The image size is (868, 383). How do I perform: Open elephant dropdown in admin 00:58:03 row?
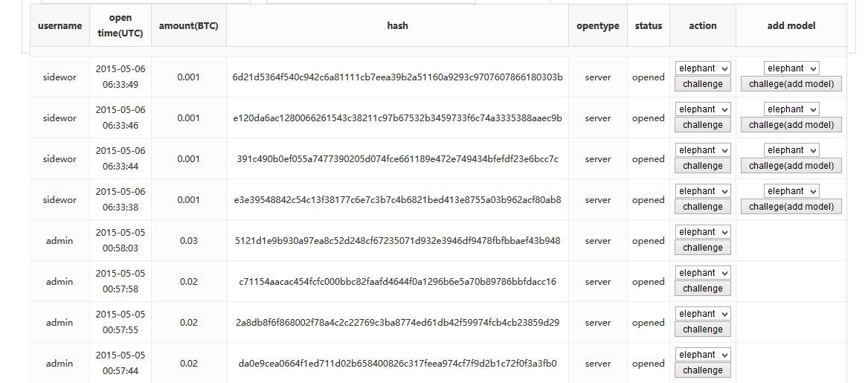pyautogui.click(x=702, y=232)
